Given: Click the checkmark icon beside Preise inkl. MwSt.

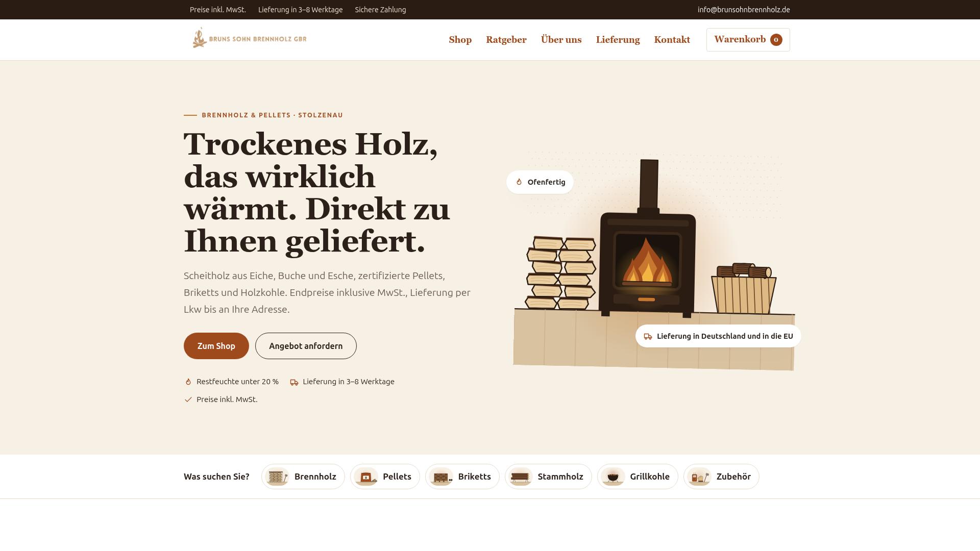Looking at the screenshot, I should pos(188,399).
